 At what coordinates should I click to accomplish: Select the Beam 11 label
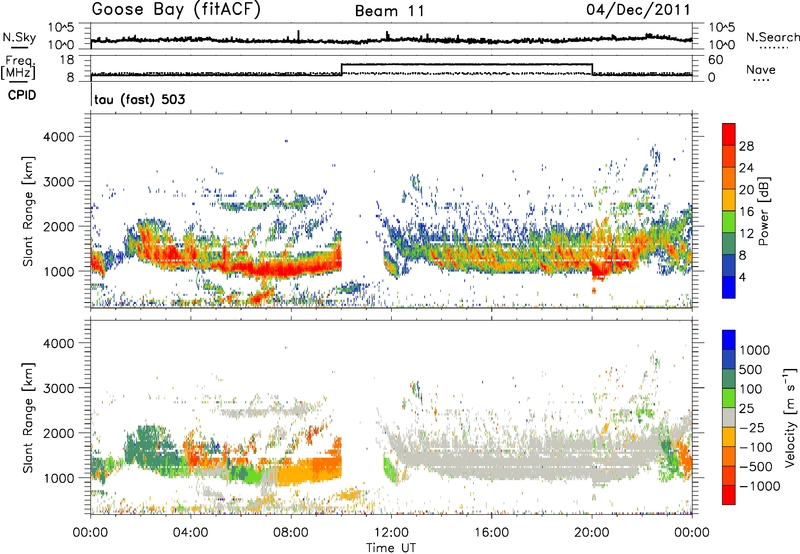(390, 11)
